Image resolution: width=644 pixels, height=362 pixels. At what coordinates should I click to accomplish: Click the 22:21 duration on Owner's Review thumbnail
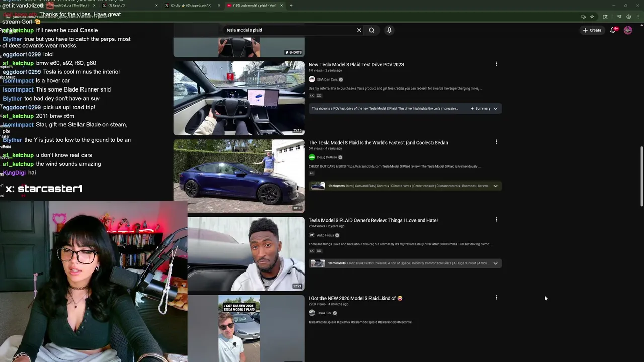coord(298,286)
